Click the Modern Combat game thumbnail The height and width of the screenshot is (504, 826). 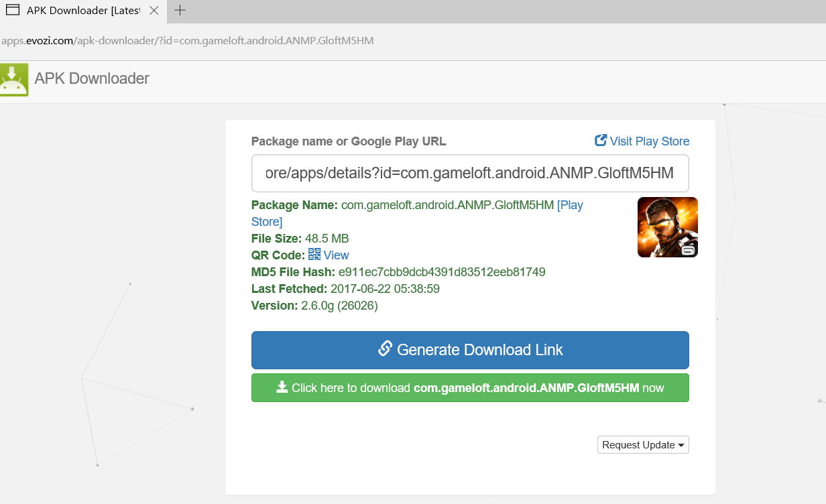coord(667,227)
